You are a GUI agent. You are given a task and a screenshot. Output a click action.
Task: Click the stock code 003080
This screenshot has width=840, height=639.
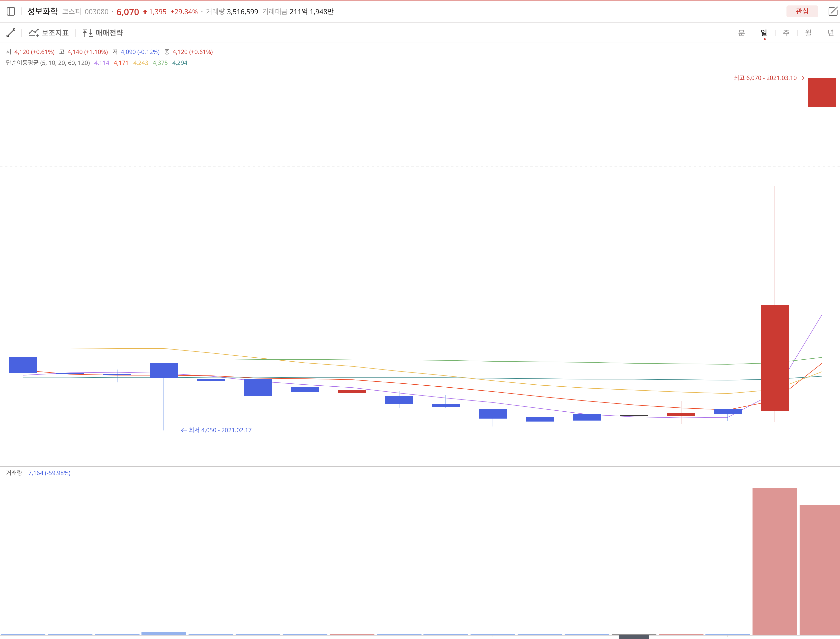(x=97, y=12)
